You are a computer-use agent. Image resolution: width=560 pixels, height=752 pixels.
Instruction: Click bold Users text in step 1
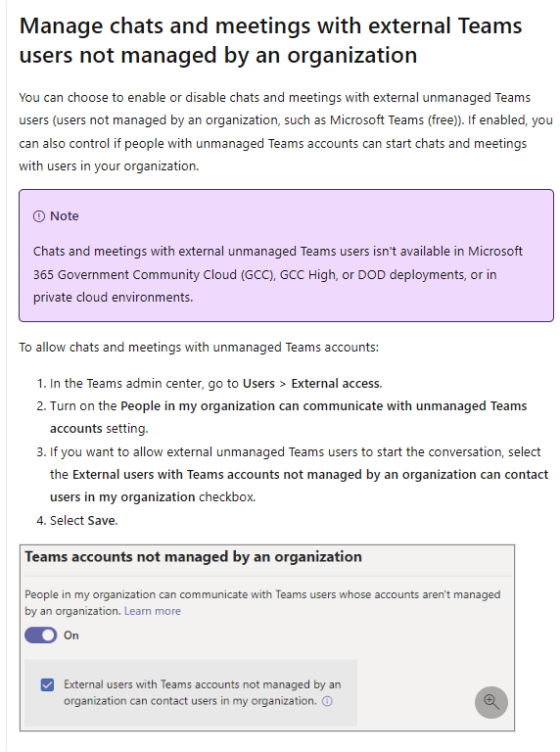pyautogui.click(x=258, y=384)
